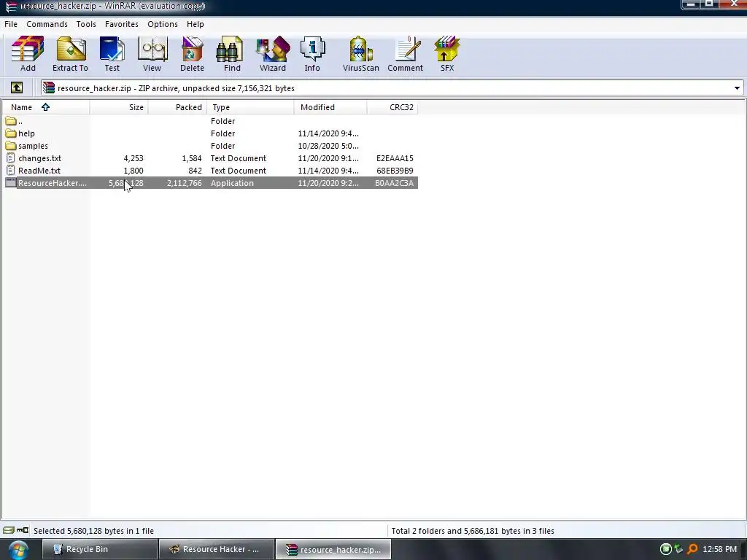The height and width of the screenshot is (560, 747).
Task: Open the File menu
Action: 11,24
